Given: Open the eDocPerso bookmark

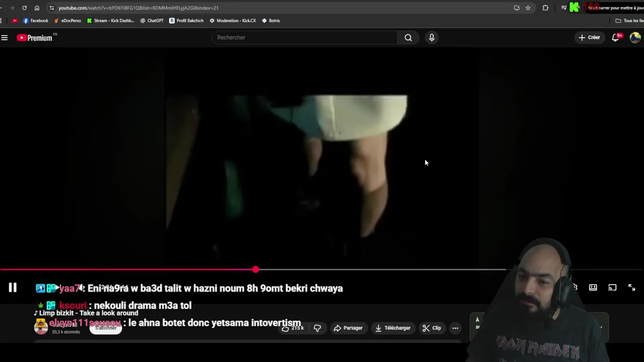Looking at the screenshot, I should point(67,21).
